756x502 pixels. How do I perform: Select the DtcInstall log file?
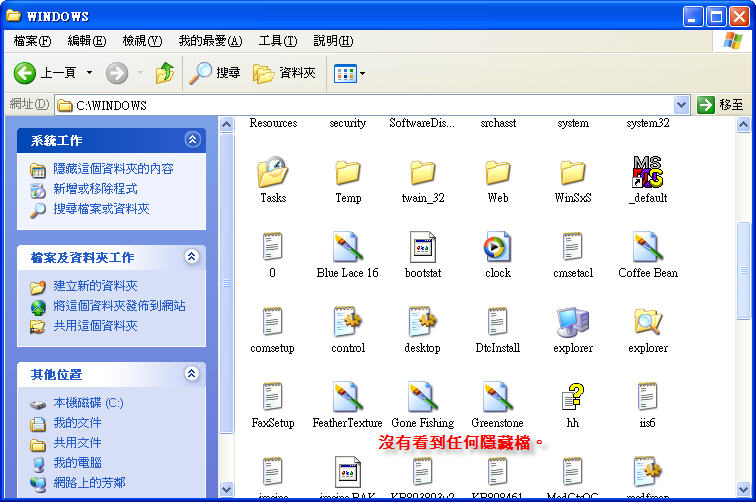498,330
